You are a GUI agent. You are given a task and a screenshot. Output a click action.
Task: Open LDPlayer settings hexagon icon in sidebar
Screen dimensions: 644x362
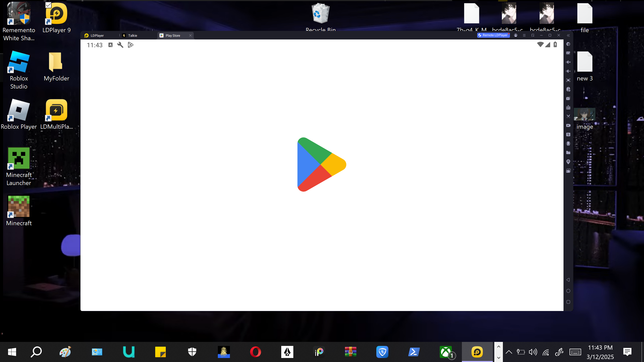[x=568, y=44]
